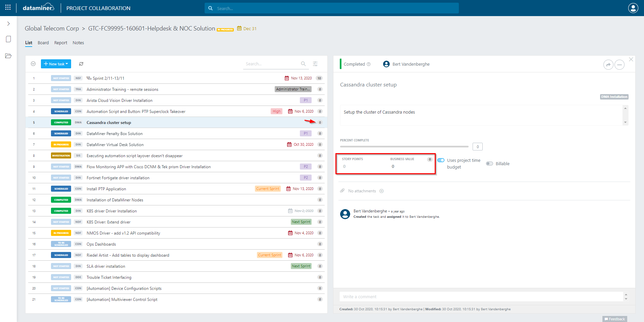644x322 pixels.
Task: Click the calendar icon on Install PTP Application
Action: [288, 189]
